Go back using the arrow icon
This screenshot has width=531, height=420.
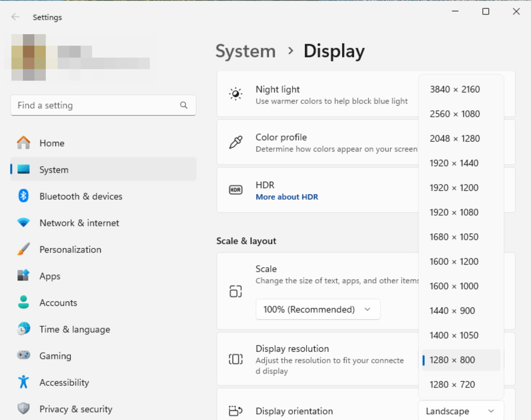pos(16,17)
